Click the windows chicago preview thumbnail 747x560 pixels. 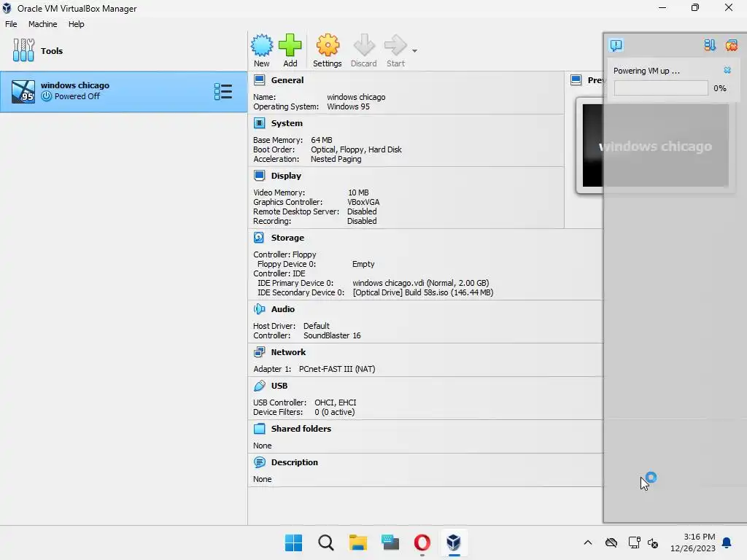tap(654, 146)
